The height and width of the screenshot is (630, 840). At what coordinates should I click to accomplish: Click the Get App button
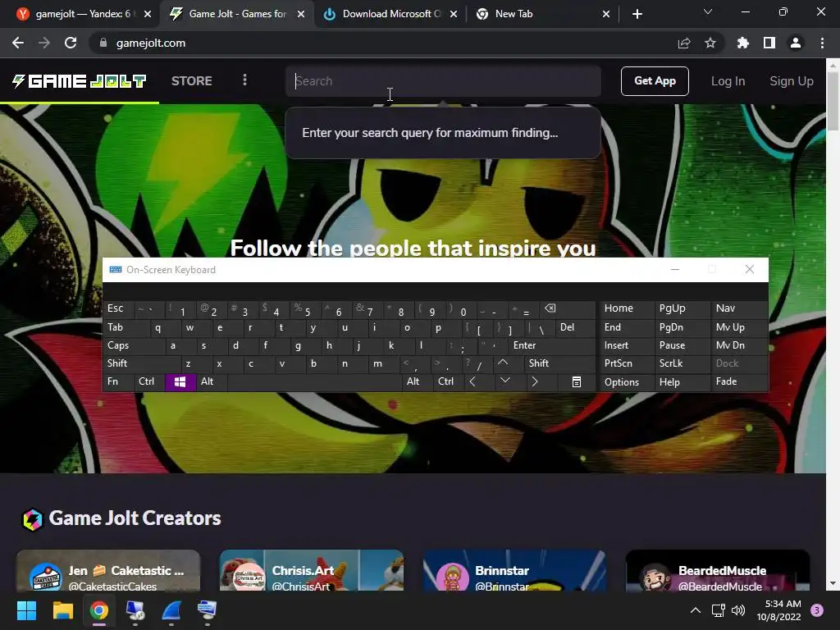[655, 81]
